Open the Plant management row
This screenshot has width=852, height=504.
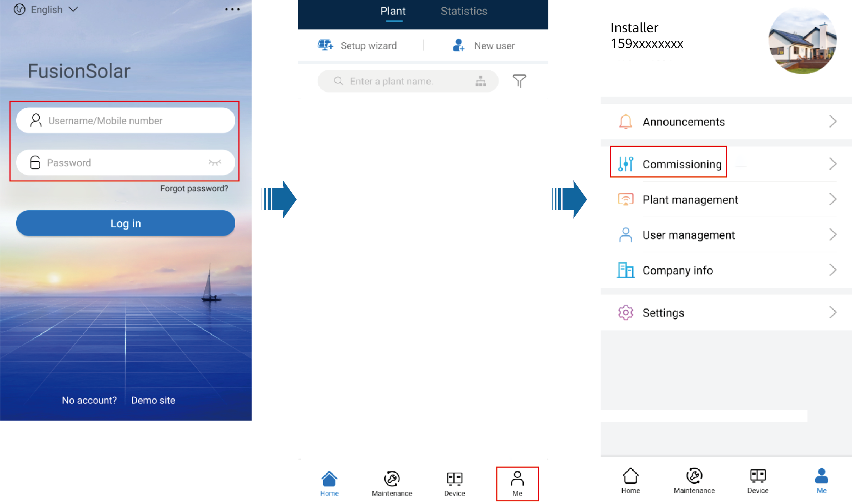point(726,199)
